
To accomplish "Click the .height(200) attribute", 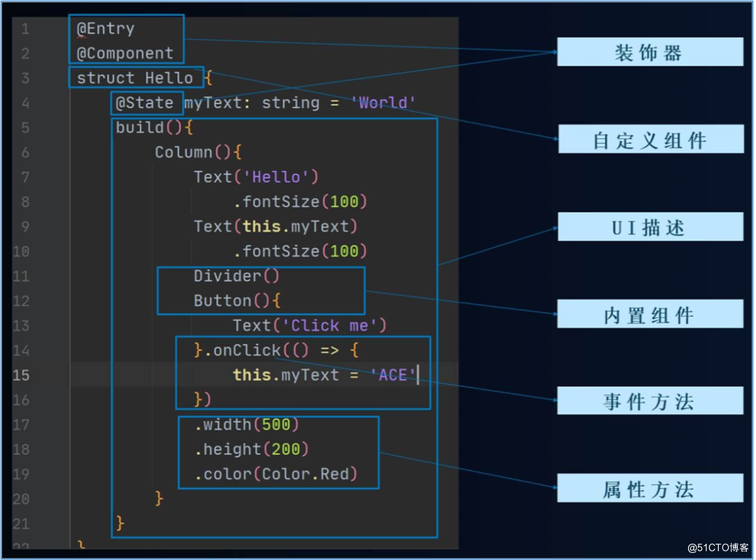I will click(x=251, y=449).
